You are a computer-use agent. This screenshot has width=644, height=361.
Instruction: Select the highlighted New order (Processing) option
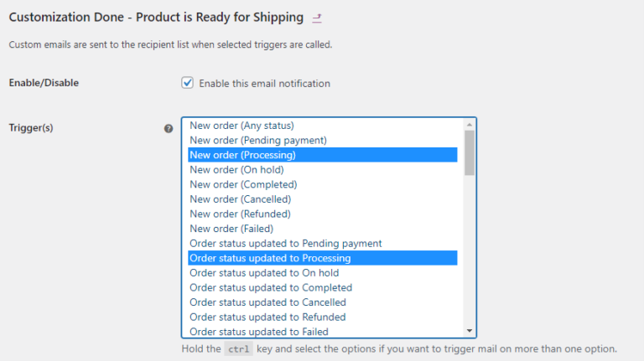pyautogui.click(x=322, y=155)
